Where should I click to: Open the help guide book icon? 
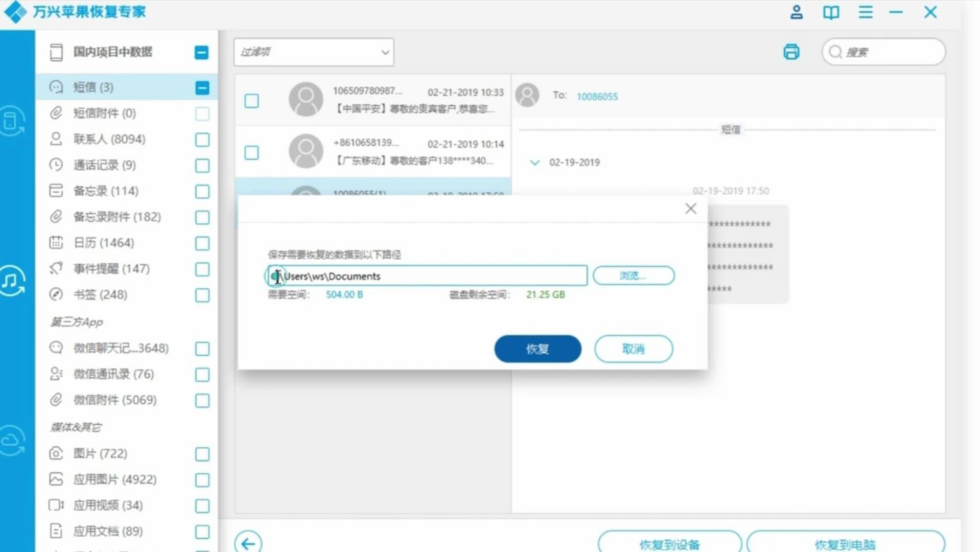pyautogui.click(x=830, y=12)
